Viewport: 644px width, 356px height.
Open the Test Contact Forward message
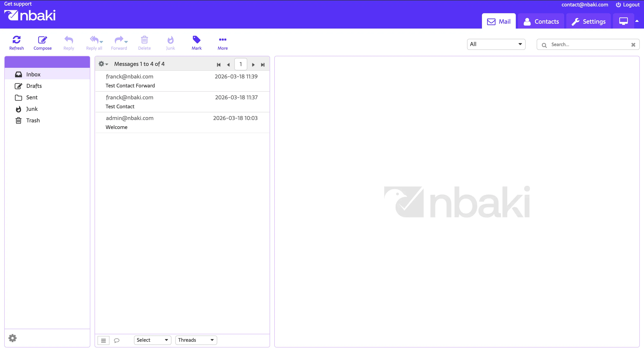tap(182, 81)
